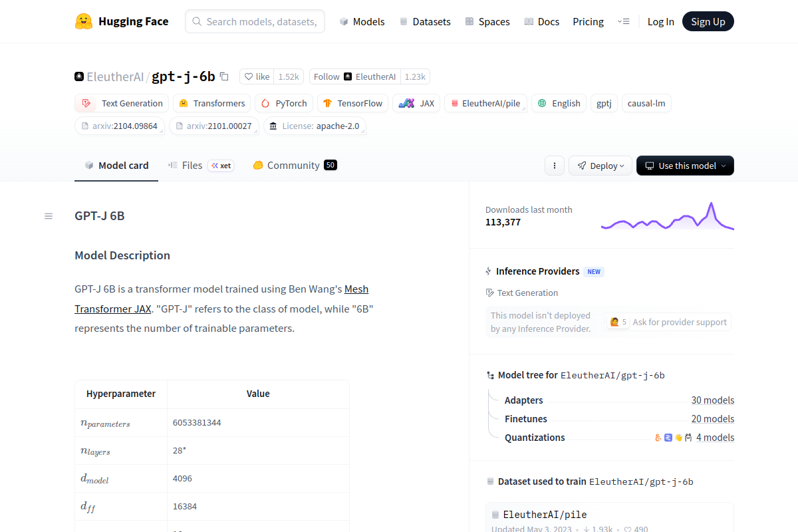Click the three-dot more options button
Image resolution: width=798 pixels, height=532 pixels.
click(x=554, y=166)
